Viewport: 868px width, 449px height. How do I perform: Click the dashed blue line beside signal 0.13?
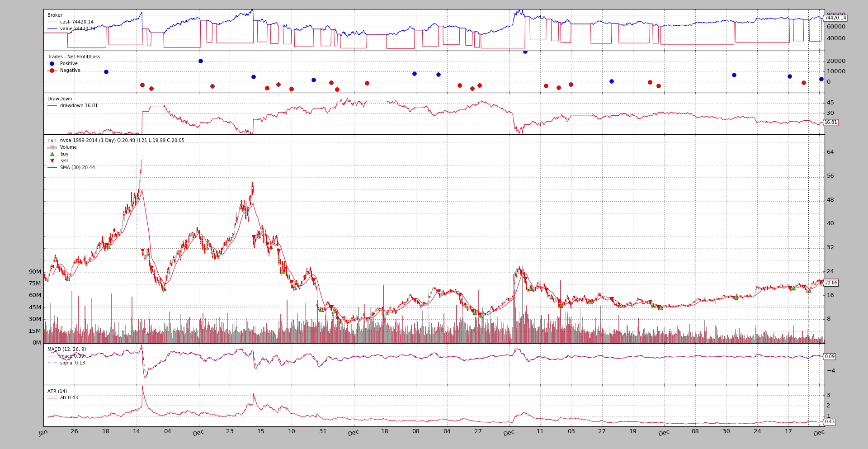tap(52, 363)
